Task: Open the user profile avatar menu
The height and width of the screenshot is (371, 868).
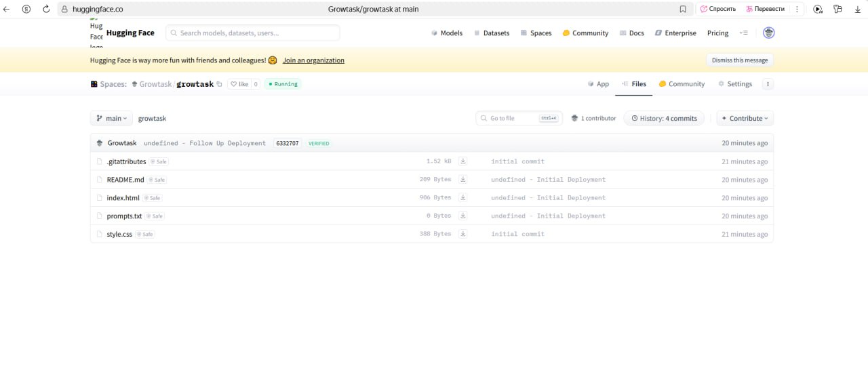Action: [x=768, y=33]
